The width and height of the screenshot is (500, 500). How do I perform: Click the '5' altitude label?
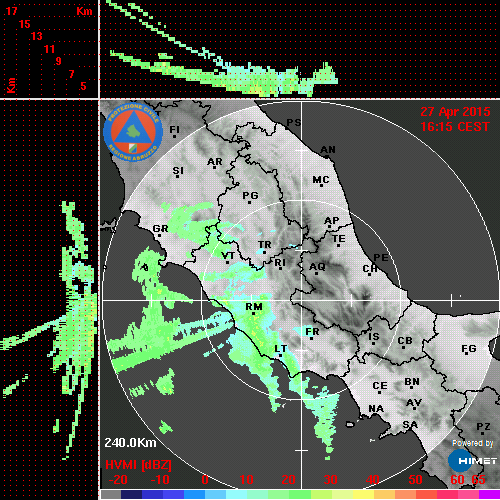click(x=83, y=86)
